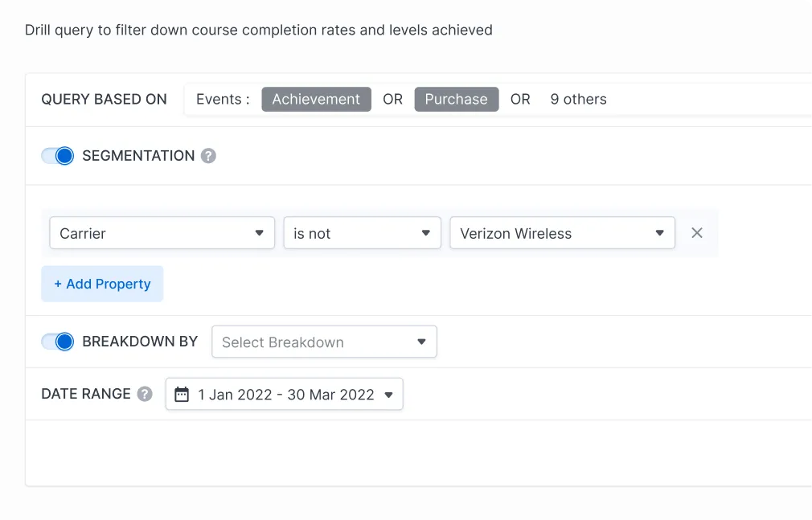Expand the Select Breakdown chevron
812x520 pixels.
point(420,342)
